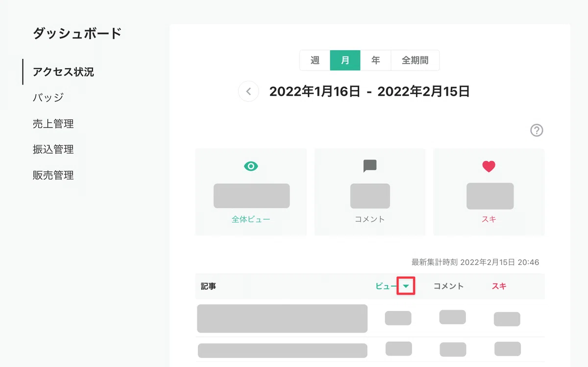Click the green eye icon for total views

tap(251, 166)
